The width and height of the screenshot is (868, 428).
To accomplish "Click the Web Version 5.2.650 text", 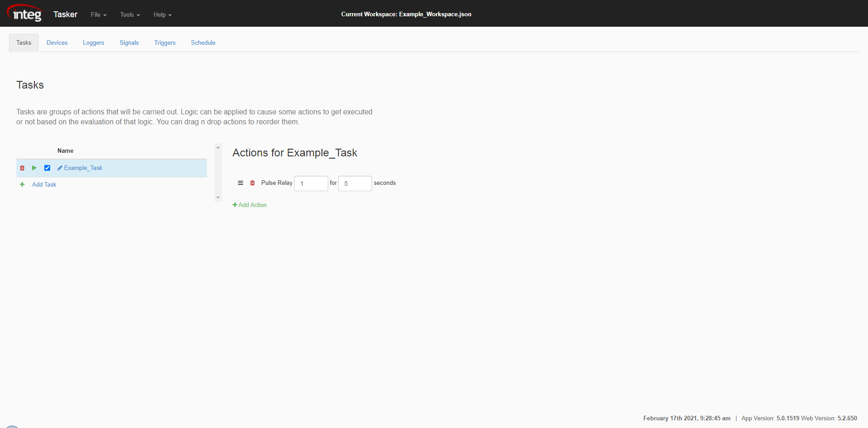I will point(829,418).
